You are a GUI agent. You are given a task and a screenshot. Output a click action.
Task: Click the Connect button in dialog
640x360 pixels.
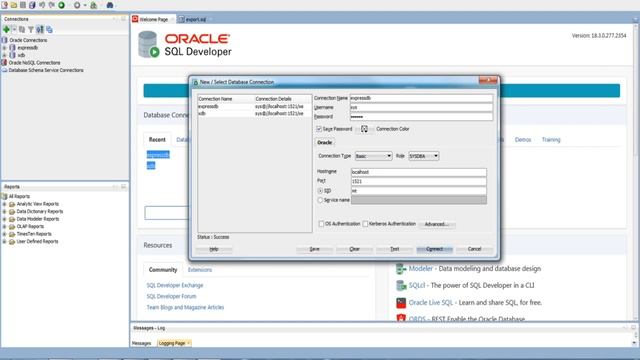(x=434, y=249)
